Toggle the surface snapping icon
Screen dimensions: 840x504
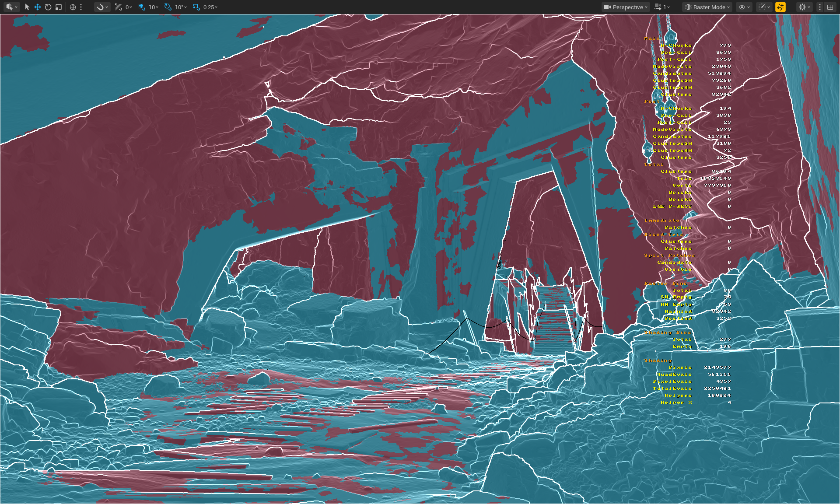(118, 7)
